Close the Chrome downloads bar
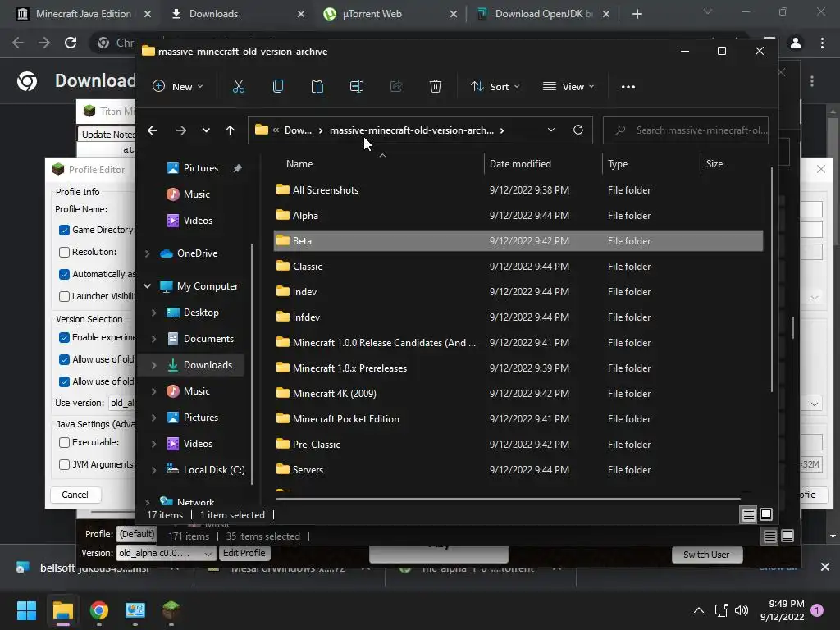Screen dimensions: 840x630 [825, 567]
